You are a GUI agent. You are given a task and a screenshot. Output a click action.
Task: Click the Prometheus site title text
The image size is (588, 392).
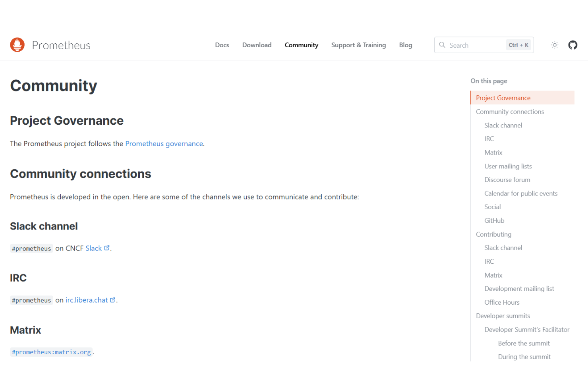click(61, 45)
